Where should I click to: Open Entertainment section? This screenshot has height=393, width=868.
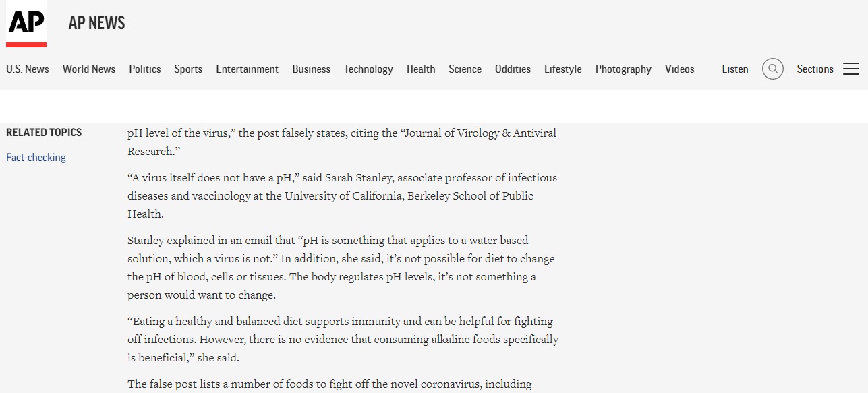click(x=247, y=69)
